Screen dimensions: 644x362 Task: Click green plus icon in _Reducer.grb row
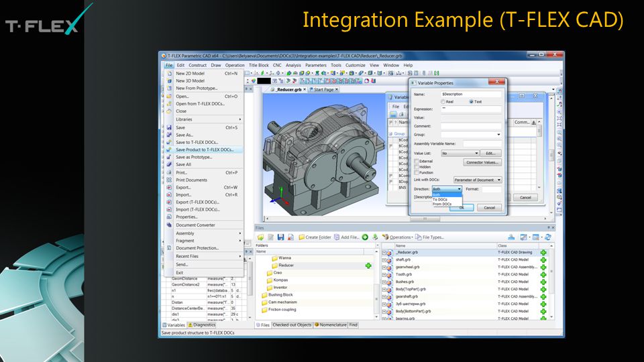point(543,253)
